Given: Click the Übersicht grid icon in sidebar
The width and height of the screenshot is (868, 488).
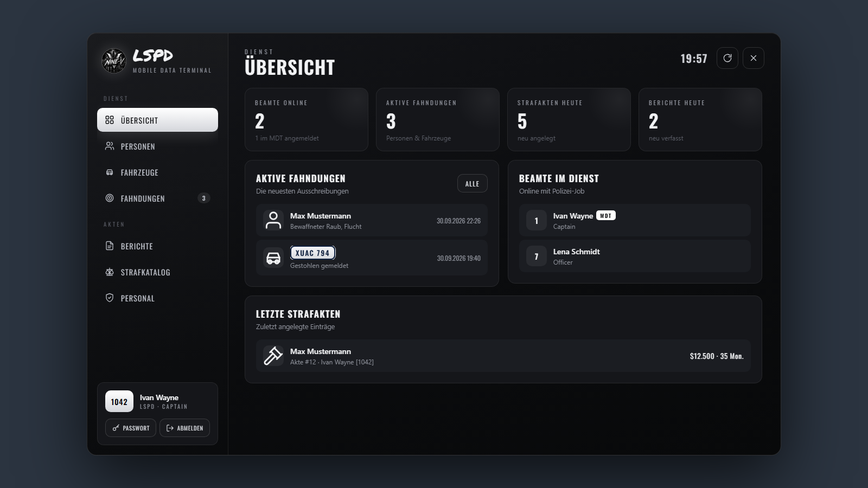Looking at the screenshot, I should click(x=110, y=120).
